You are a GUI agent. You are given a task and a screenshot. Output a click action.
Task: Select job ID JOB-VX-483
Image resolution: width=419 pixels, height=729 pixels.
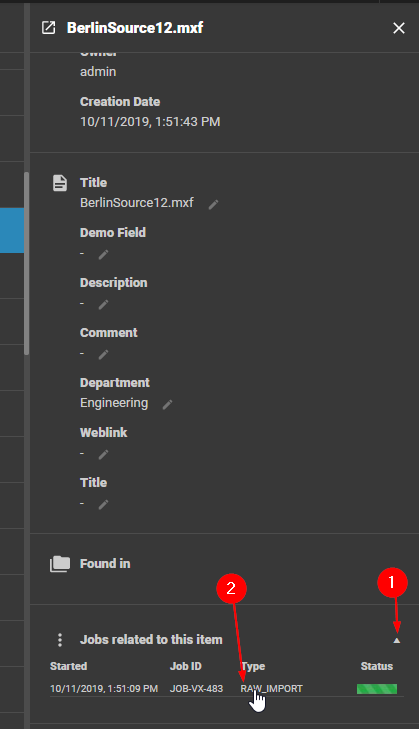(x=196, y=689)
